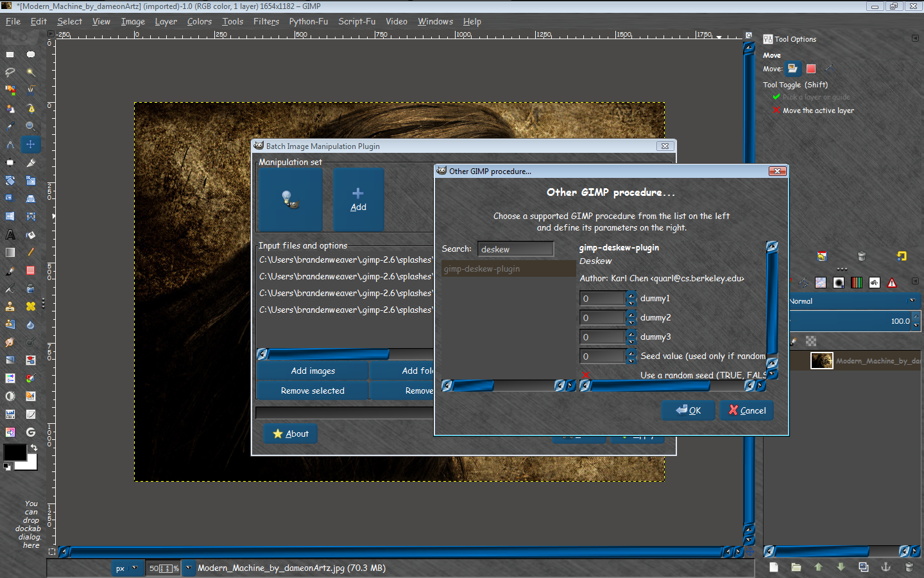The width and height of the screenshot is (924, 578).
Task: Increase Seed value with up arrow
Action: (x=631, y=353)
